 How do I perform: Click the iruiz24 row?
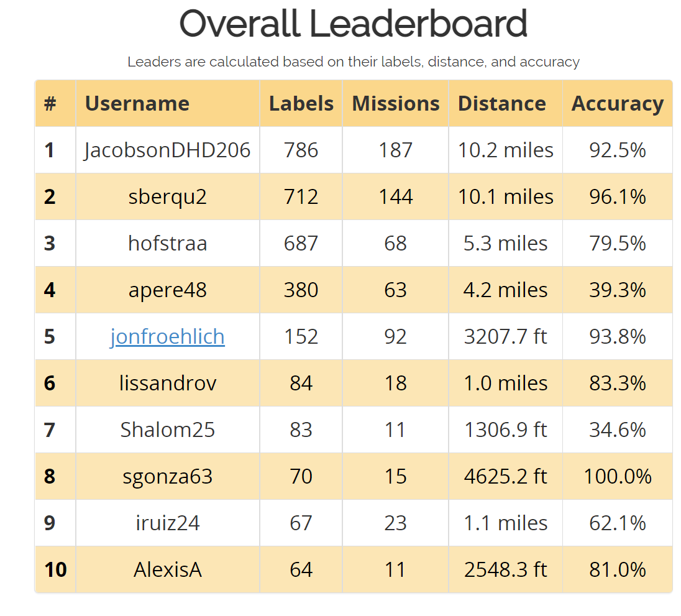[167, 523]
